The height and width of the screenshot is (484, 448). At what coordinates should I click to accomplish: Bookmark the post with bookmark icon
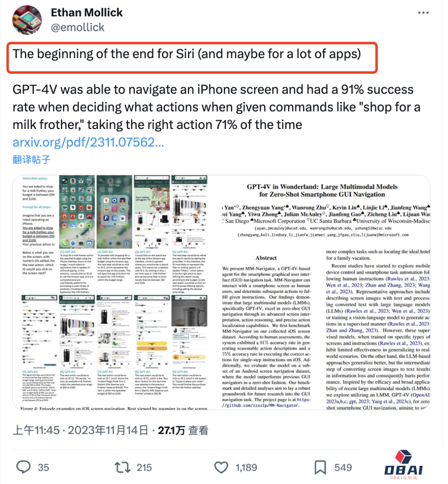320,467
